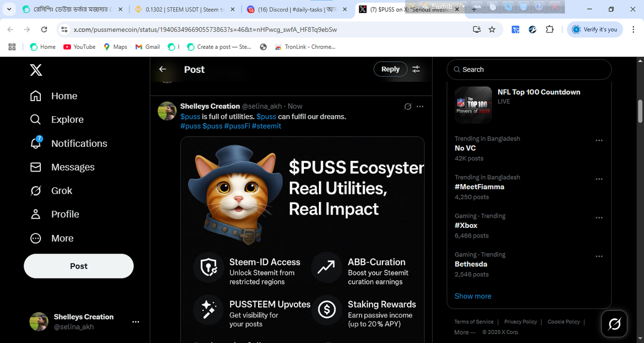
Task: Go back using the Post header arrow
Action: (163, 69)
